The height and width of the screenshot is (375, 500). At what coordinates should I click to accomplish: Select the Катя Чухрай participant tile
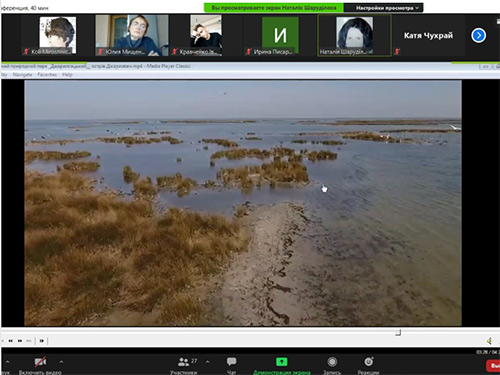pos(428,35)
